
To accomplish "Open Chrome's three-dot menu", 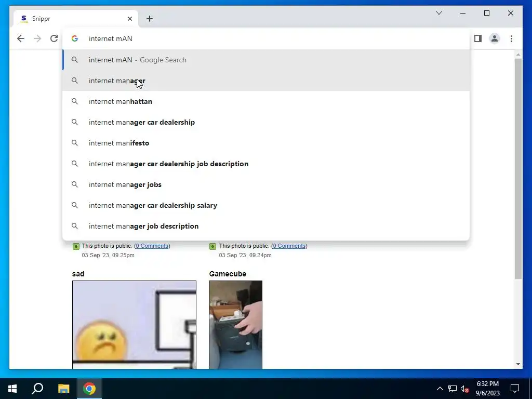I will (511, 38).
